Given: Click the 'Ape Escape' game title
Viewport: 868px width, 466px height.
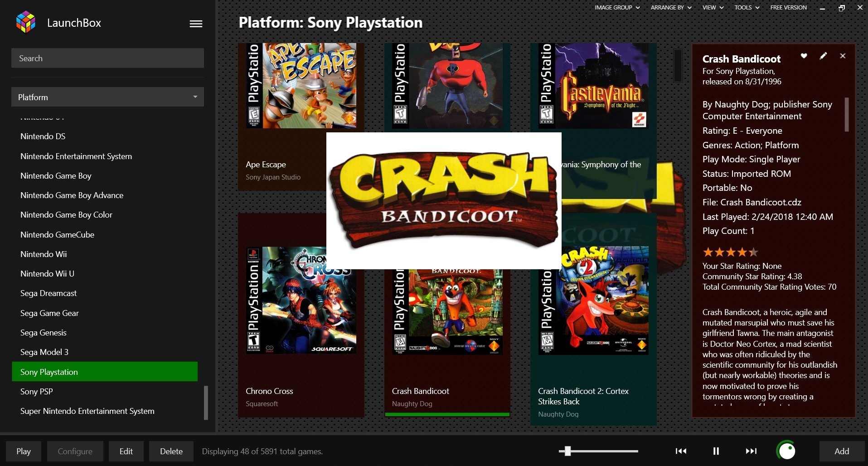Looking at the screenshot, I should point(266,165).
